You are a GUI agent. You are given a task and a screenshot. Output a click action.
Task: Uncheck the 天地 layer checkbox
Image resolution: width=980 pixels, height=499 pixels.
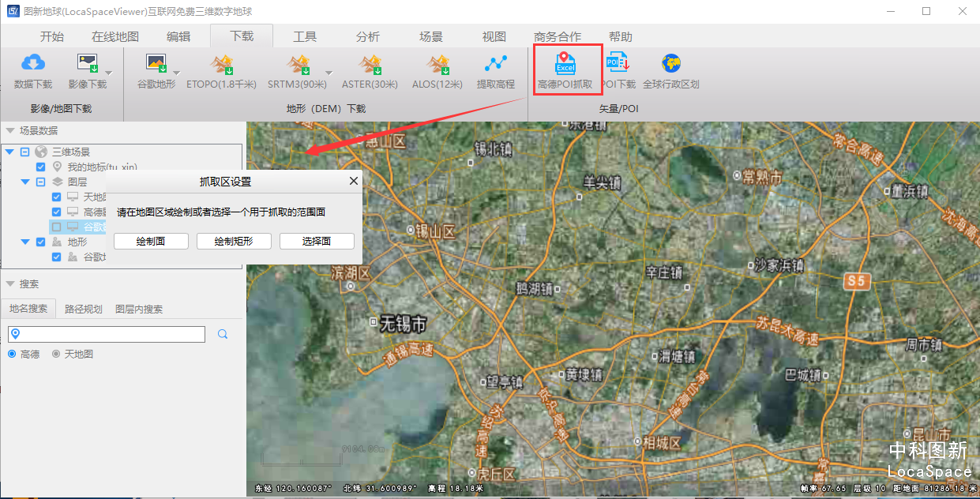[57, 197]
